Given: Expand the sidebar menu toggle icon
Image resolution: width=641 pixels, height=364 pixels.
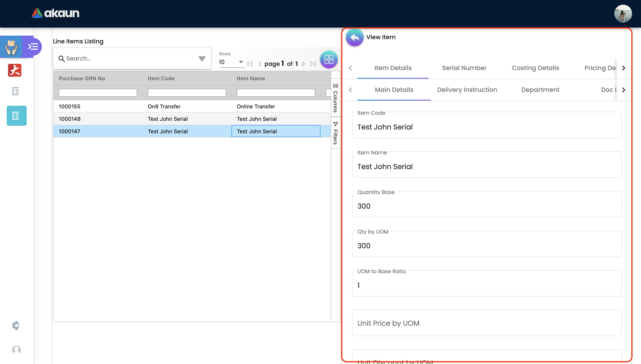Looking at the screenshot, I should (33, 47).
